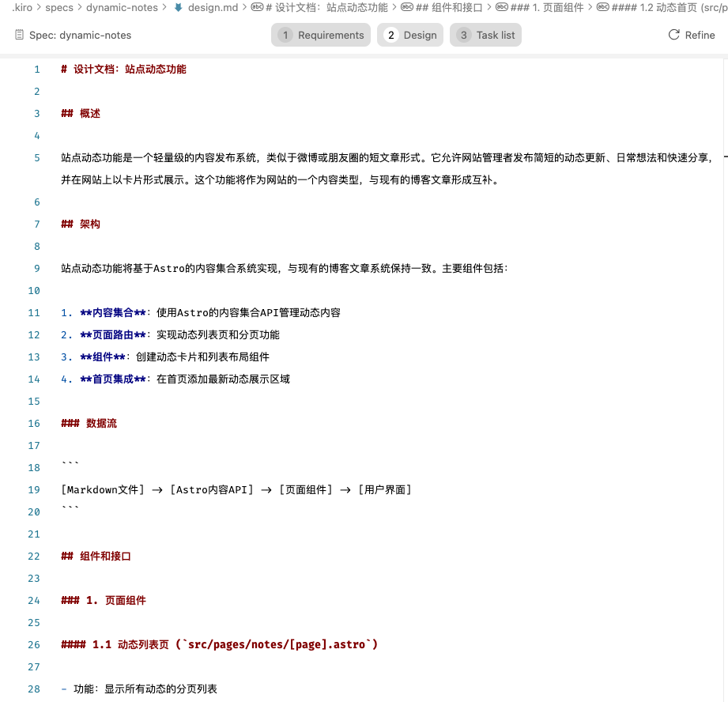Click '[用户界面]' in the line-19 flow
Image resolution: width=728 pixels, height=702 pixels.
(385, 490)
